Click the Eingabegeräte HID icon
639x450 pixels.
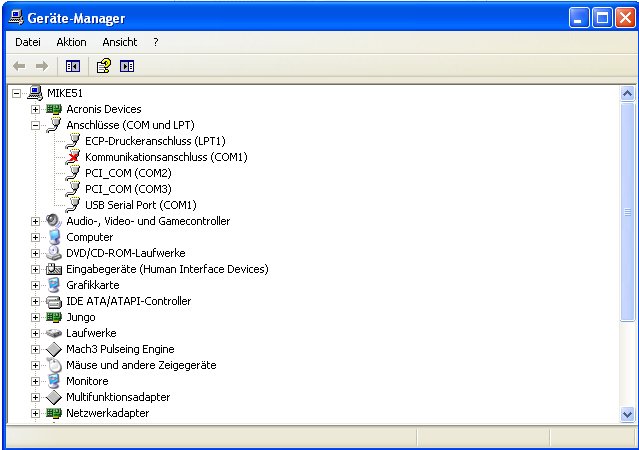tap(54, 269)
